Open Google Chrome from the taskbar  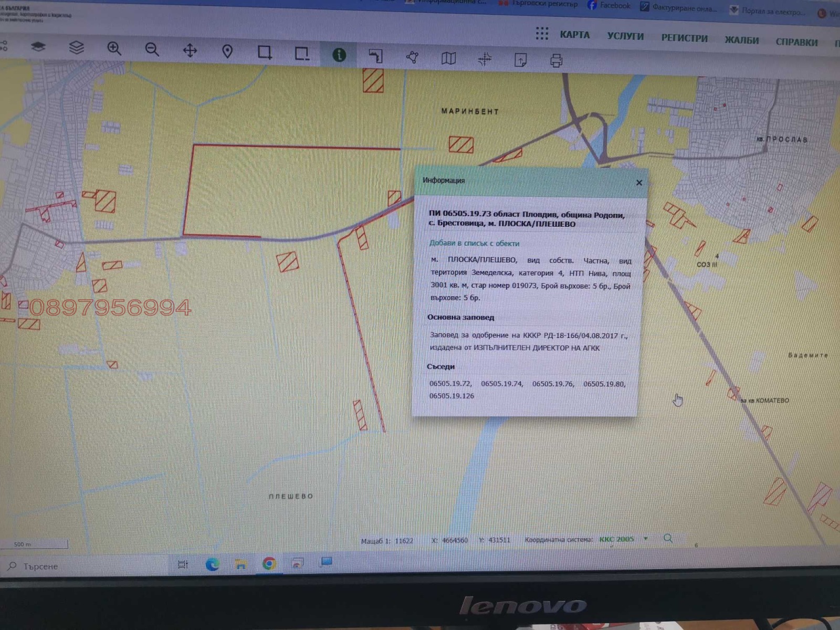coord(269,564)
